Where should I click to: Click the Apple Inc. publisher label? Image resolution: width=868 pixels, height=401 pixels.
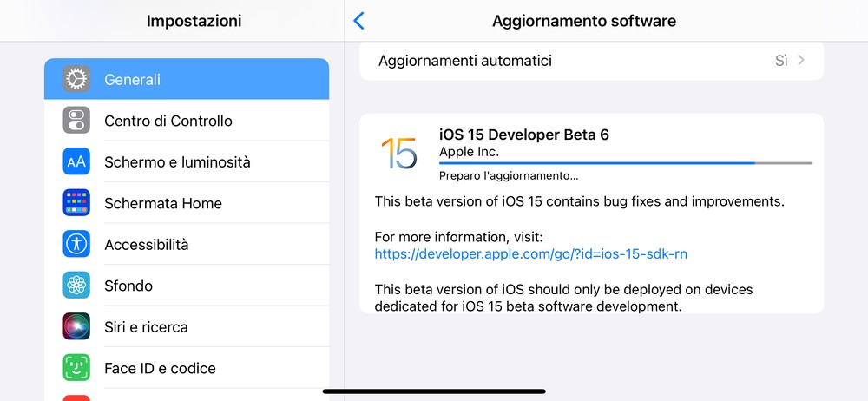[x=469, y=152]
